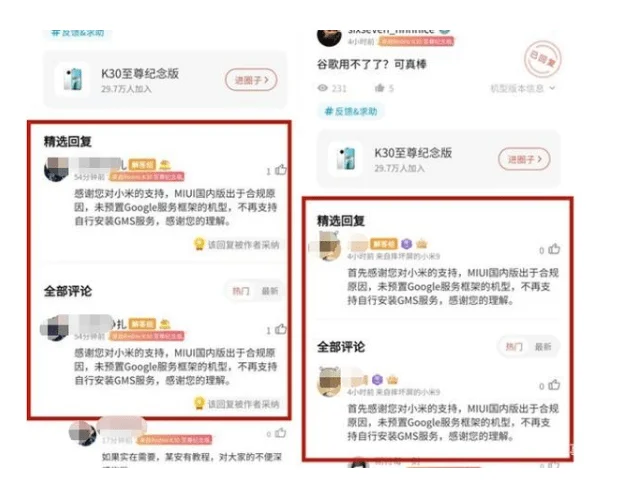Tap the thumbs-up icon beside count 5
This screenshot has height=490, width=639.
click(379, 88)
